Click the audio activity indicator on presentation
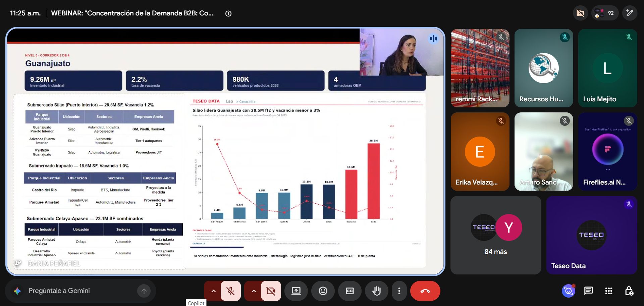Viewport: 644px width, 306px height. tap(434, 39)
